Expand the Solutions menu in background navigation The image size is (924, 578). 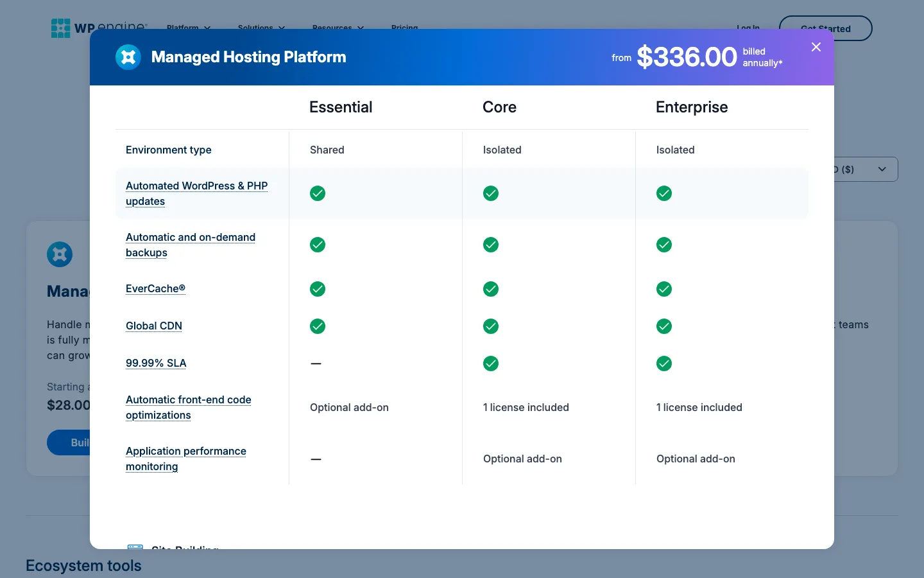pyautogui.click(x=261, y=28)
